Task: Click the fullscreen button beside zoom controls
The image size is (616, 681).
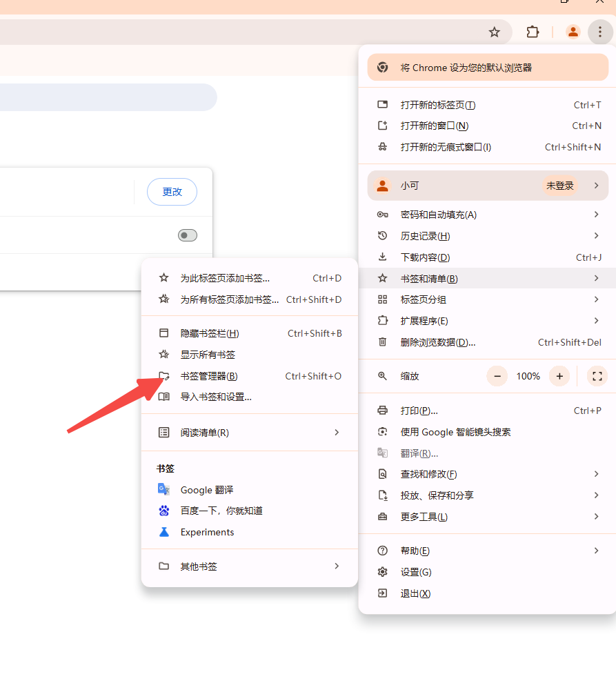Action: point(597,376)
